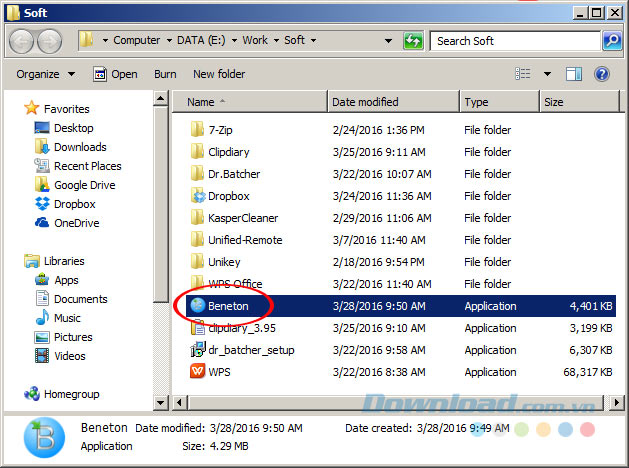Select the 7-Zip folder row
The height and width of the screenshot is (468, 629).
coord(400,130)
